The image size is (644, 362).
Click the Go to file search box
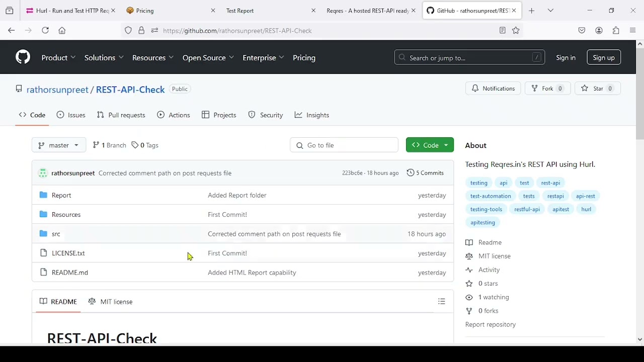click(x=344, y=145)
